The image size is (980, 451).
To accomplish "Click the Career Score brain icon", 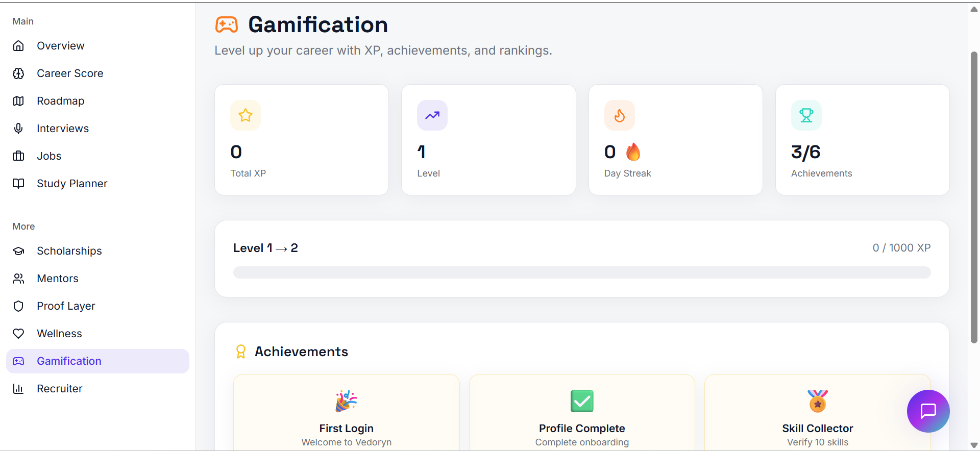I will pos(18,73).
